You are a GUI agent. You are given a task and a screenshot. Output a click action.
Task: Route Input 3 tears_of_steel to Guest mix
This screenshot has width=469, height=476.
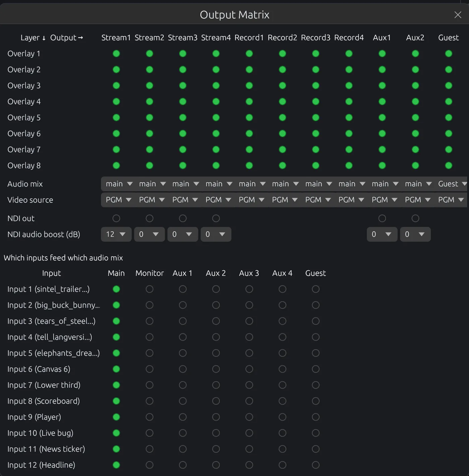pyautogui.click(x=316, y=321)
